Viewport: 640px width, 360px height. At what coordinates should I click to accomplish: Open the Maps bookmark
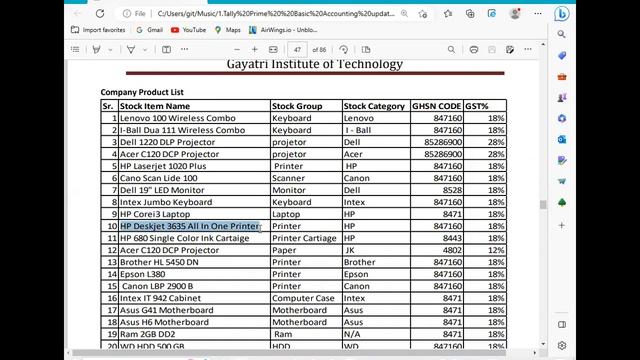pos(228,30)
